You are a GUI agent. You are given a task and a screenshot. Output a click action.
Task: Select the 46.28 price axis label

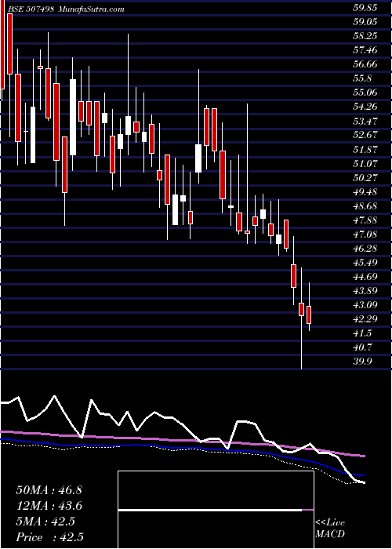pyautogui.click(x=365, y=249)
